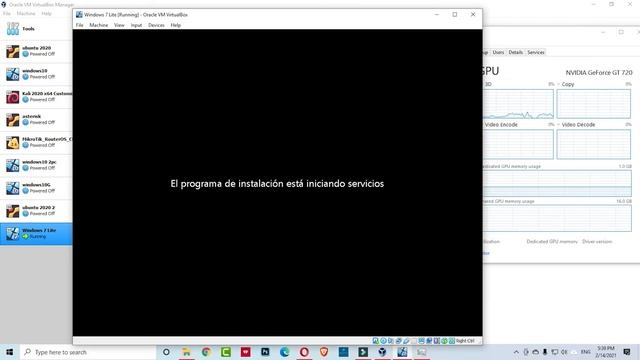
Task: Click the Kali dragon icon in VM list
Action: click(x=12, y=97)
